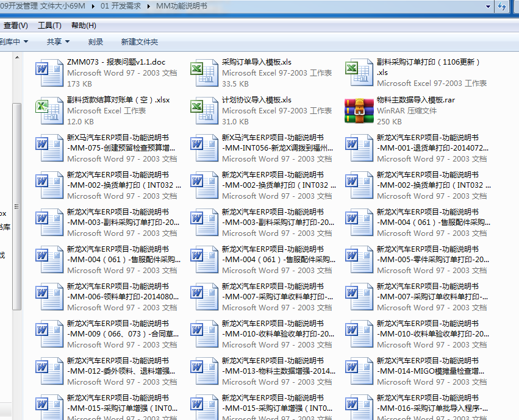Select MM-006-领料单打印-2014080 file name
Screen dimensions: 519x420
click(x=123, y=291)
